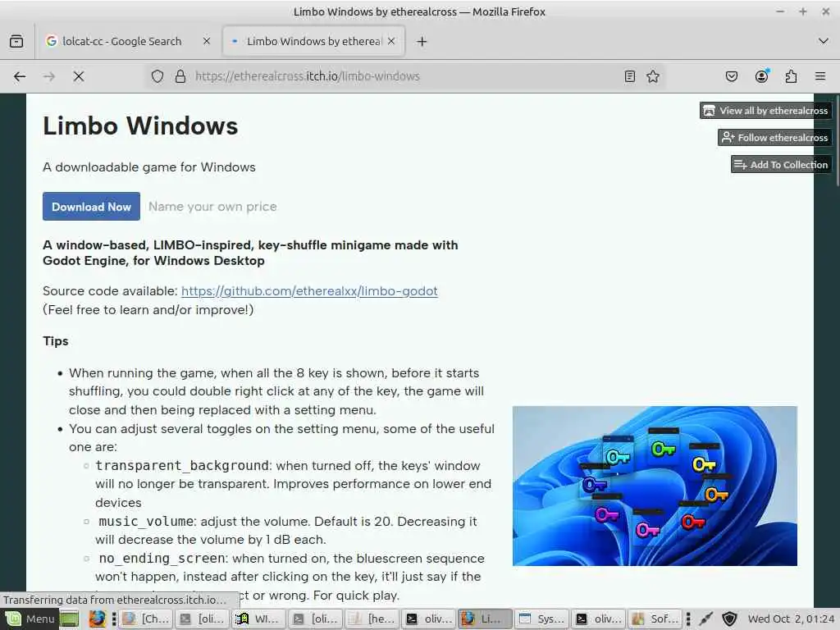Click the music_volume setting text

[146, 521]
